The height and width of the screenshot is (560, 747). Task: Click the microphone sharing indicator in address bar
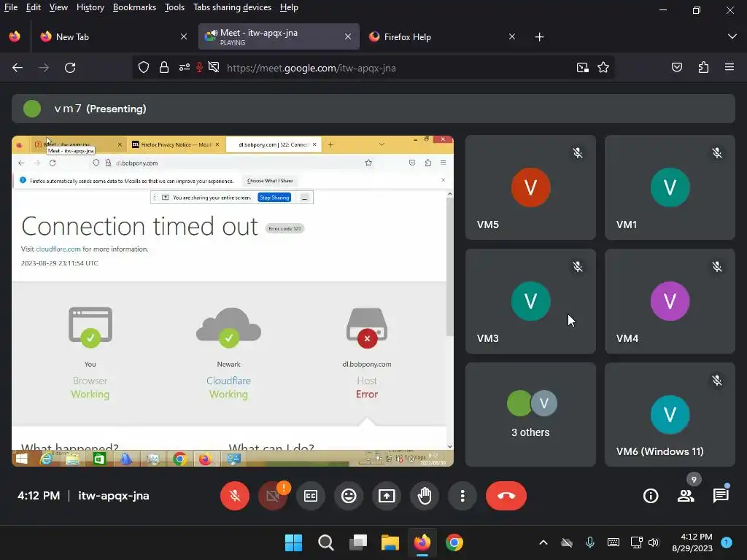(x=200, y=68)
